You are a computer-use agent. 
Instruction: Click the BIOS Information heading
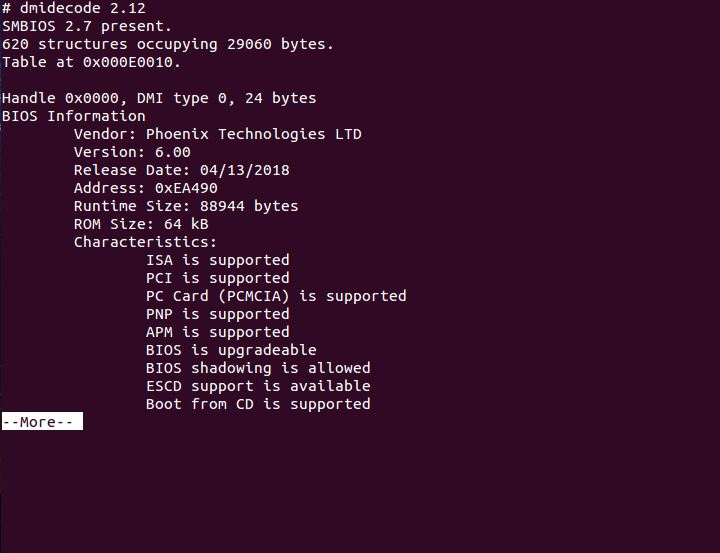pyautogui.click(x=74, y=116)
